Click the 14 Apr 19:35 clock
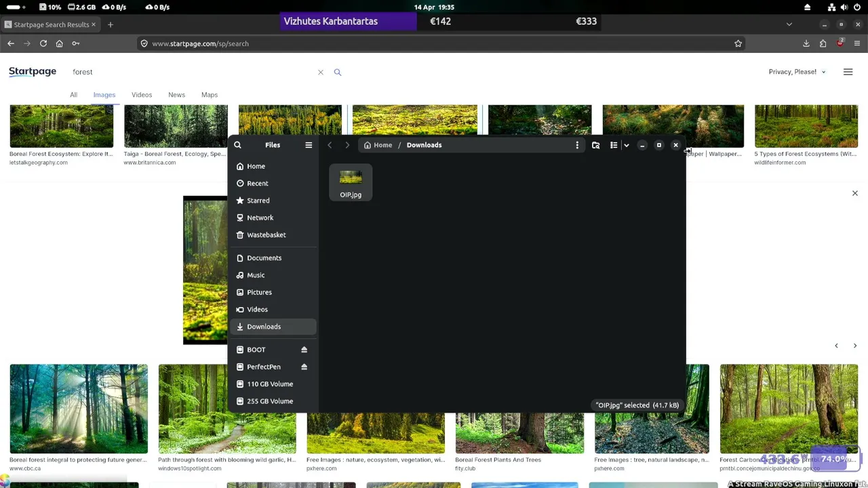This screenshot has height=488, width=868. tap(434, 7)
